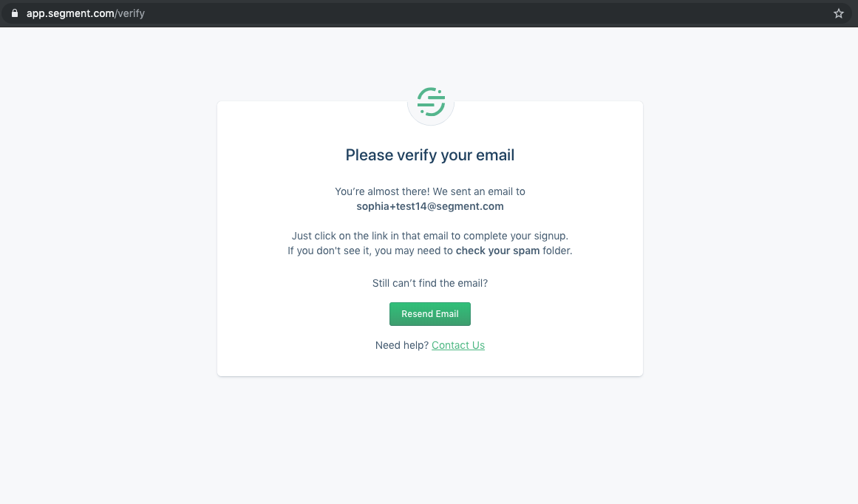Viewport: 858px width, 504px height.
Task: Click app.segment.com in the address bar
Action: point(72,13)
